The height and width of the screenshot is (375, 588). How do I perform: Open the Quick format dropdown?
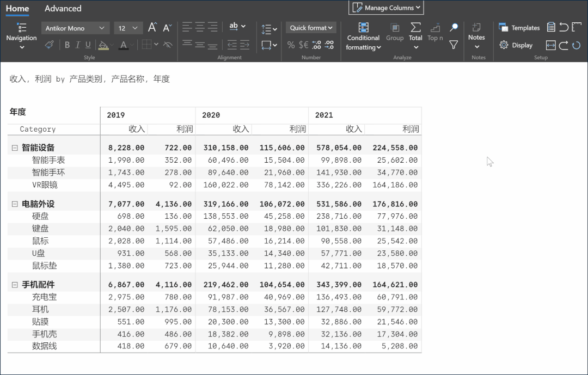tap(311, 28)
